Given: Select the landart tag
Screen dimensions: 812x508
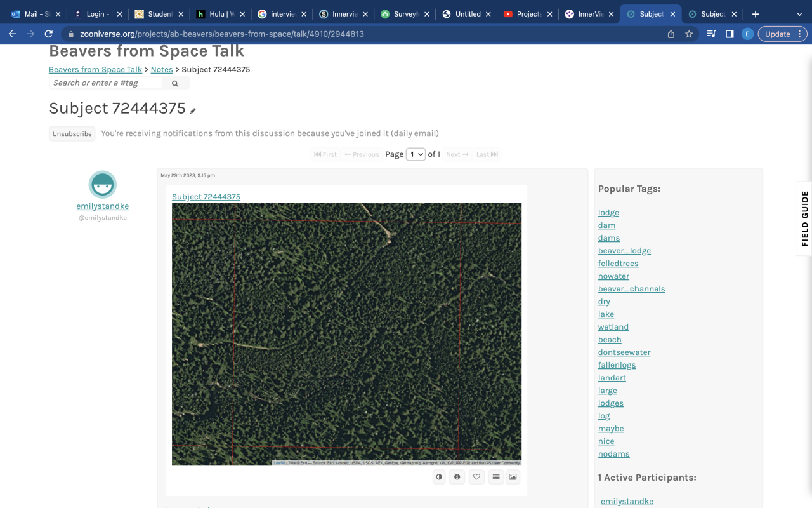Looking at the screenshot, I should coord(612,378).
